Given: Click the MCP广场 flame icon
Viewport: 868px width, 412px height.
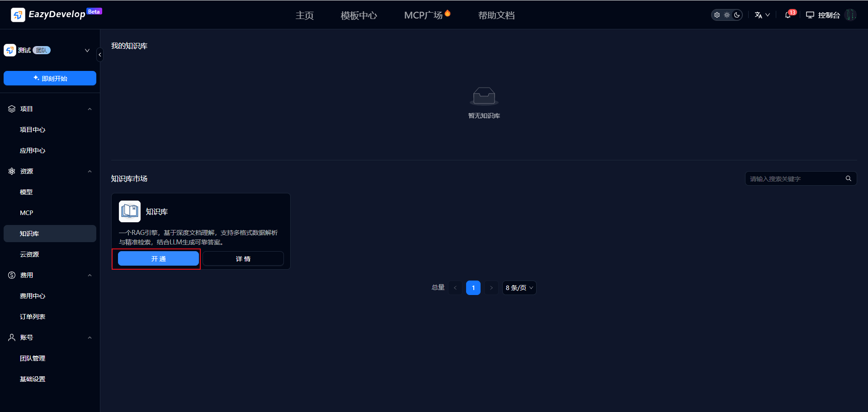Looking at the screenshot, I should point(448,13).
